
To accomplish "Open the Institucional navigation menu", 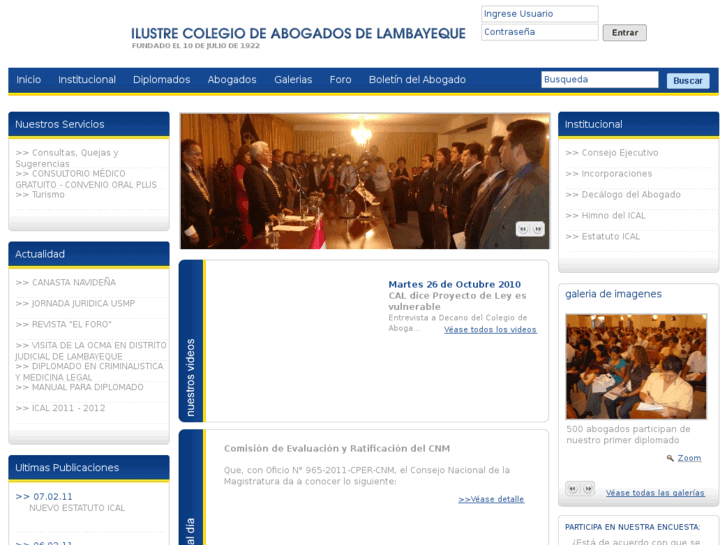I will click(87, 80).
